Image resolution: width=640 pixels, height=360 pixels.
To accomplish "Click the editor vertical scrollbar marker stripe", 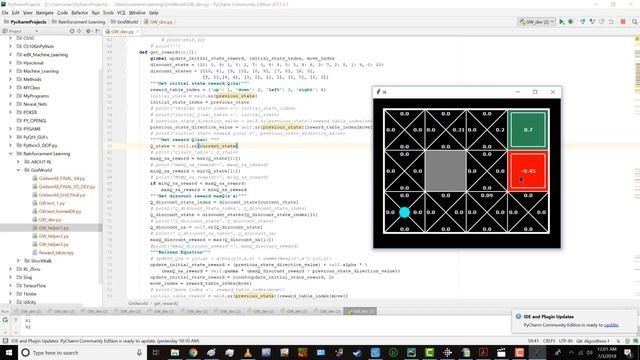I will coord(637,167).
